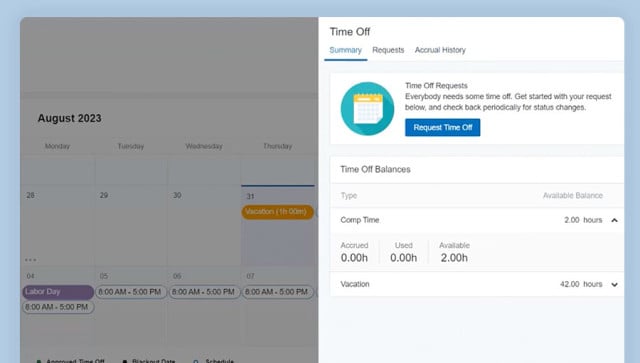
Task: Expand the Vacation balance row
Action: [x=614, y=285]
